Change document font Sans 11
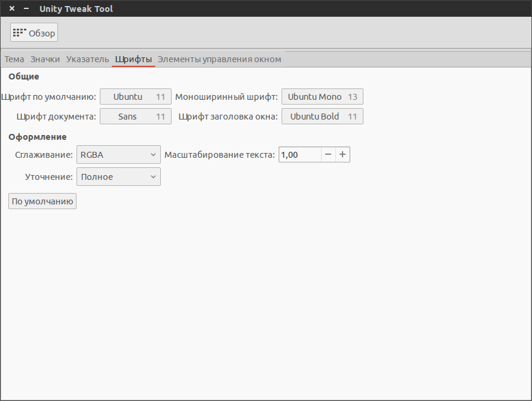The height and width of the screenshot is (401, 532). pyautogui.click(x=136, y=117)
